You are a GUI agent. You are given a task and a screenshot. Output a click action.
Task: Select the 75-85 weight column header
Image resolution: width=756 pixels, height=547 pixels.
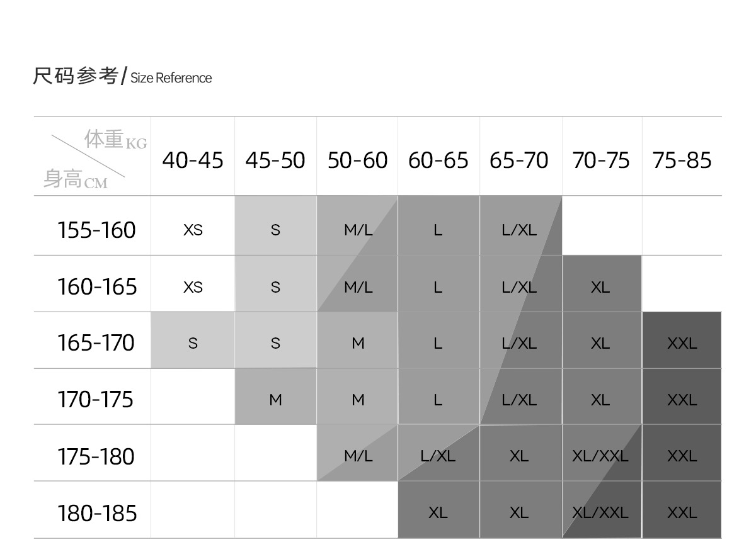click(682, 160)
